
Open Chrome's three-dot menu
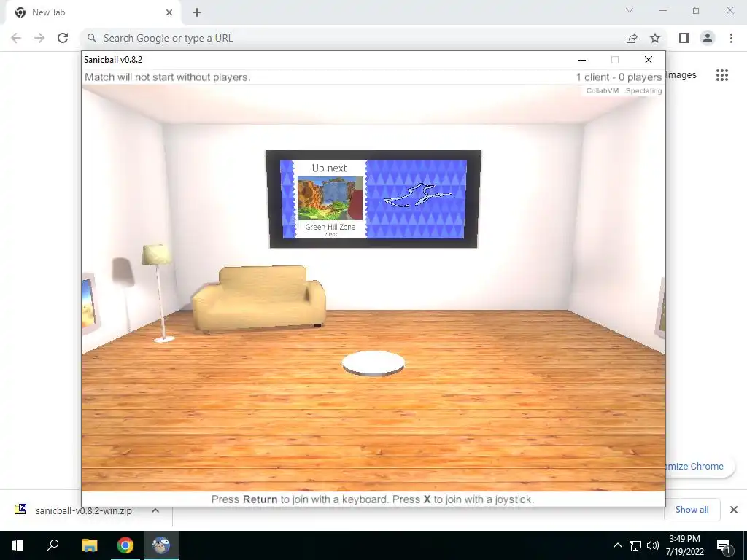(731, 38)
